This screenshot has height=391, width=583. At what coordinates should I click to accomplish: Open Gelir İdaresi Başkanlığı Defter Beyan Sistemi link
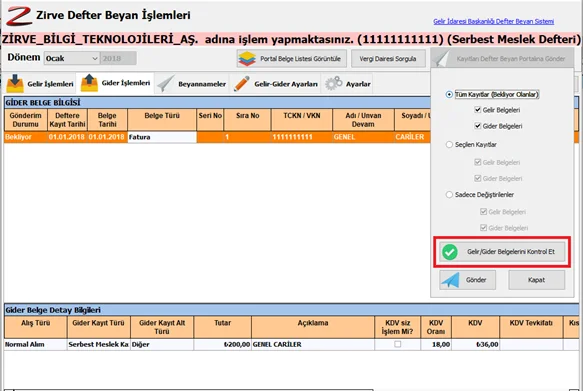(x=493, y=21)
